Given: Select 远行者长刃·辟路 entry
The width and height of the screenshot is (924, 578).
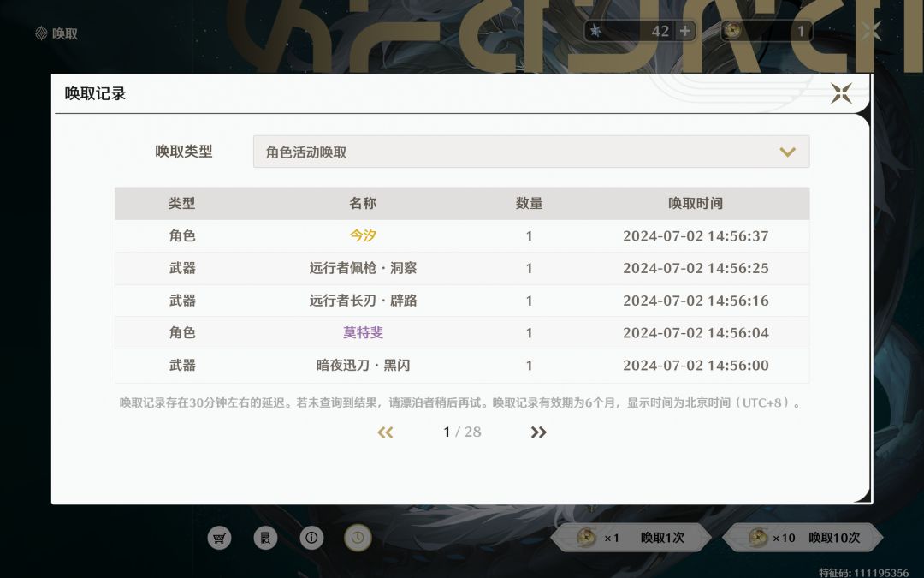Looking at the screenshot, I should [x=363, y=301].
